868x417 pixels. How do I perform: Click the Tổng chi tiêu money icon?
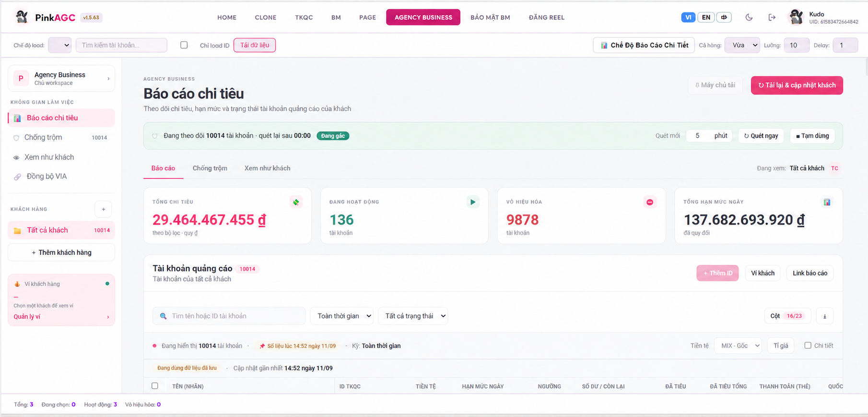[x=296, y=202]
